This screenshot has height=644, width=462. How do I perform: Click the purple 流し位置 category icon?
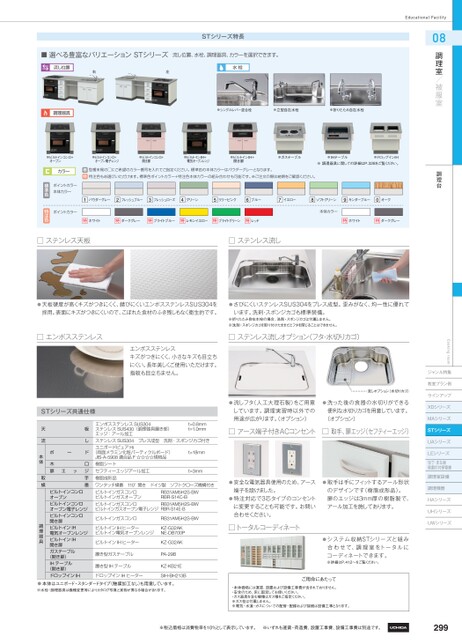46,67
